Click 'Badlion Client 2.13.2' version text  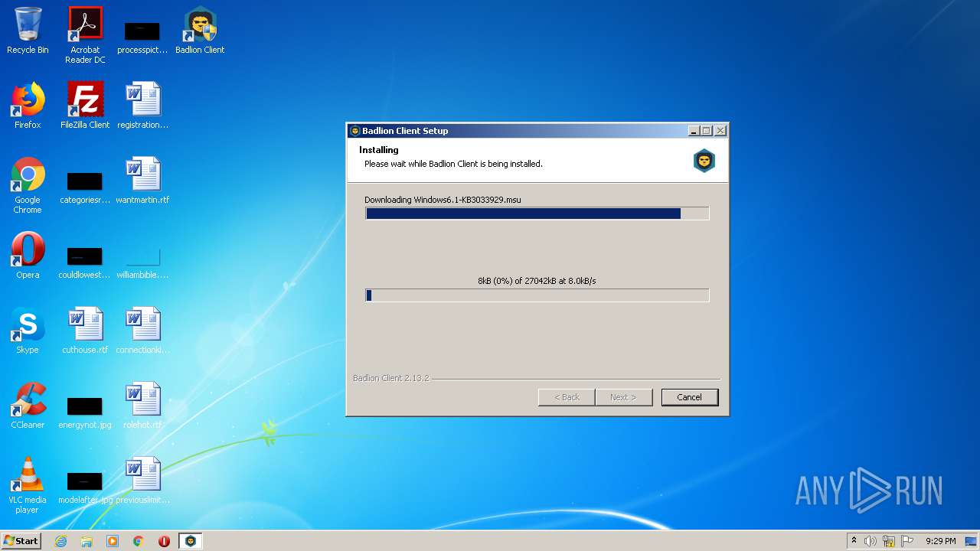tap(391, 378)
